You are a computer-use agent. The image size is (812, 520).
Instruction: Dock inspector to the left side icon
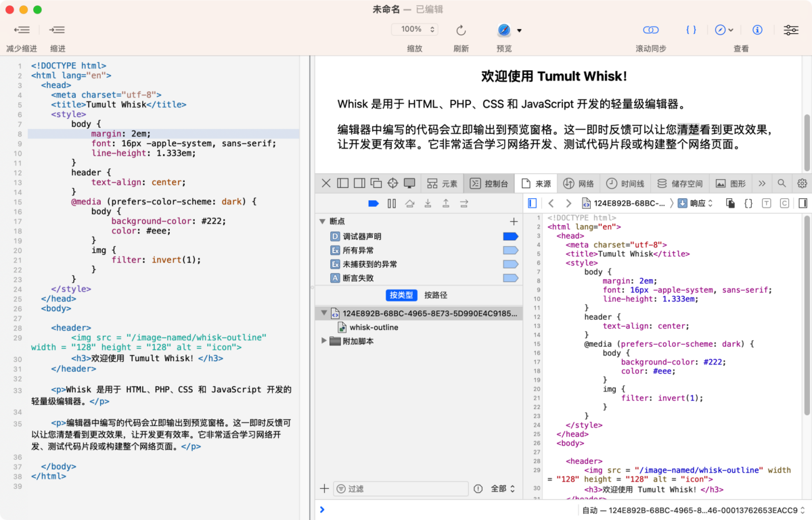343,183
